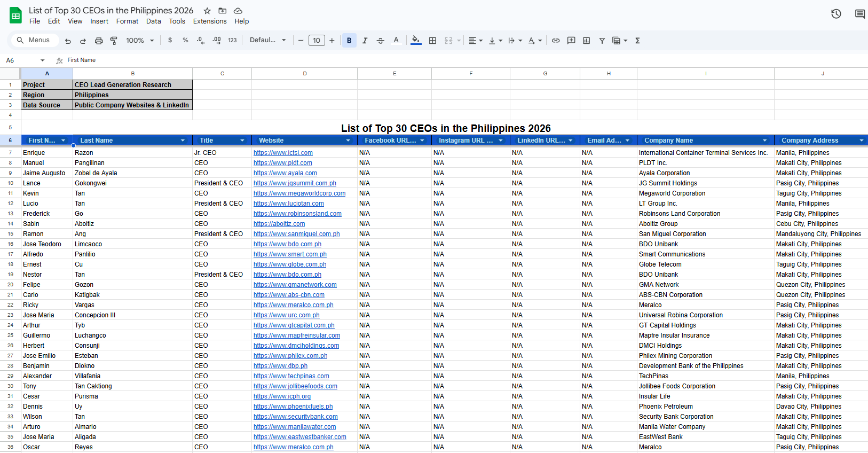Screen dimensions: 868x453
Task: Open the text color picker
Action: pyautogui.click(x=396, y=41)
